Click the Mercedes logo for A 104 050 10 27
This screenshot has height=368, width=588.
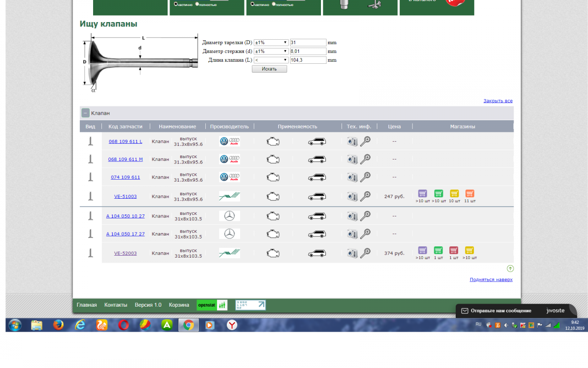click(x=229, y=216)
